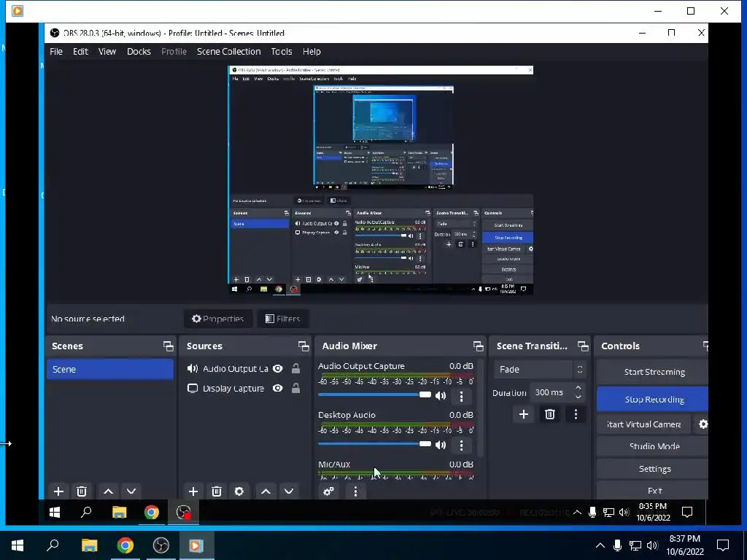Open Chrome on outer taskbar
The height and width of the screenshot is (560, 747).
click(x=125, y=545)
